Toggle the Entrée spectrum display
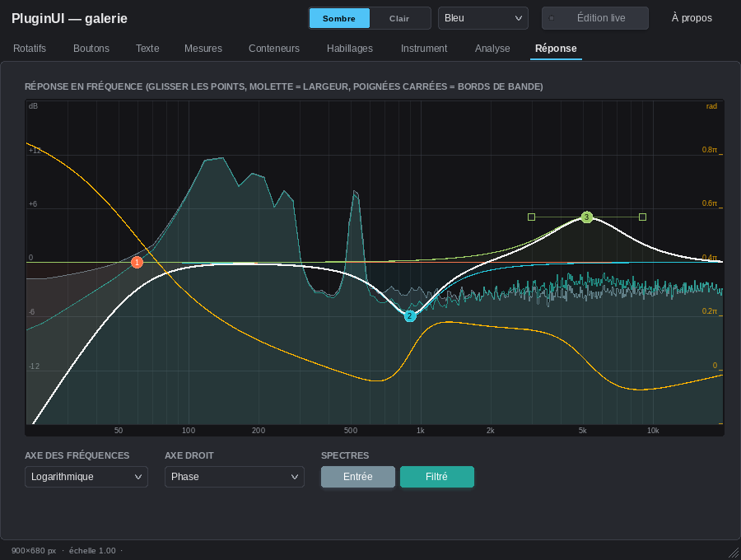This screenshot has height=560, width=741. click(358, 476)
